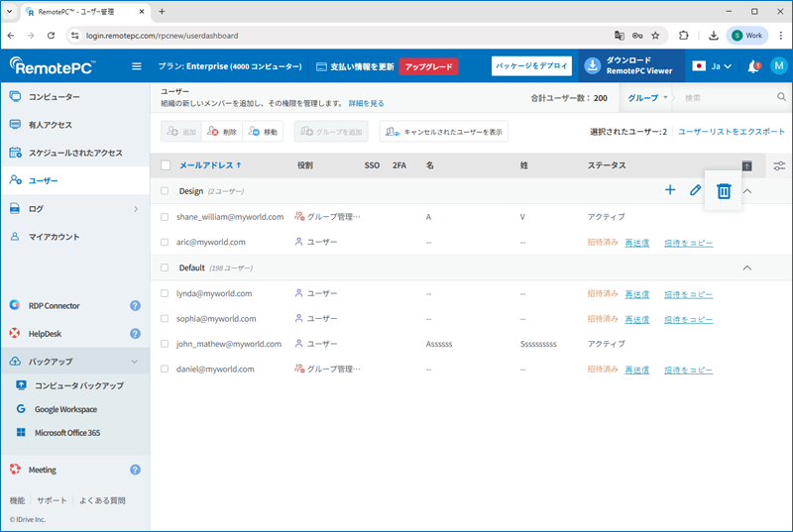
Task: Open the column filter settings icon
Action: [x=779, y=165]
